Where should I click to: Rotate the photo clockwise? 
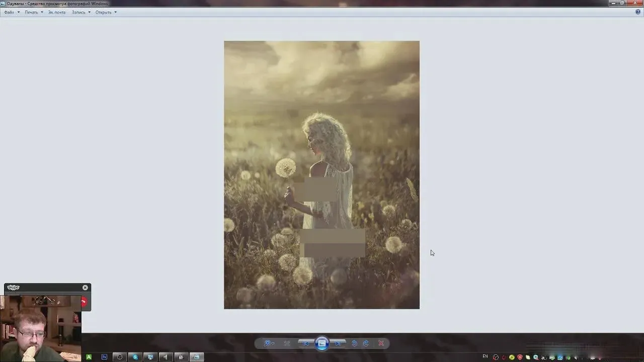[x=366, y=343]
